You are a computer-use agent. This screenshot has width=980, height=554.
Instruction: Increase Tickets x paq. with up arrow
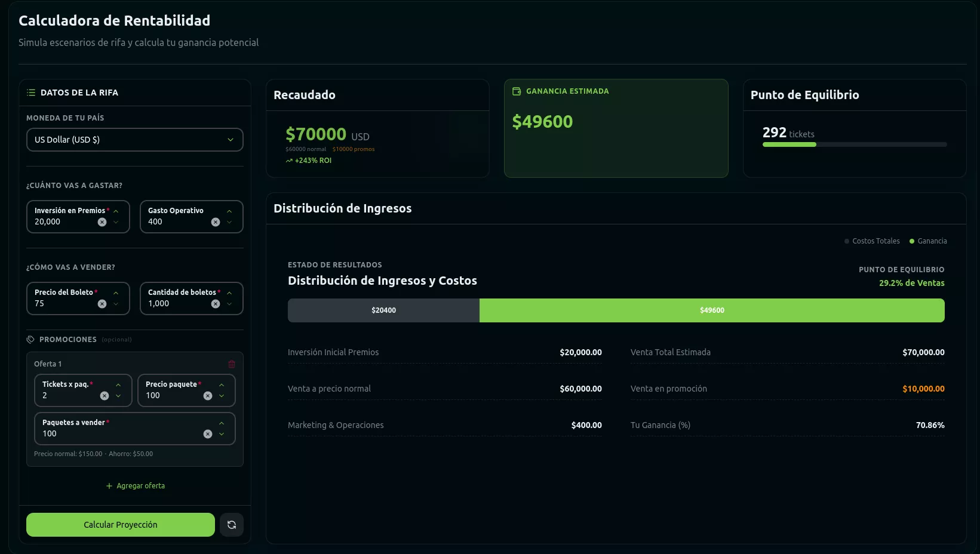[118, 385]
